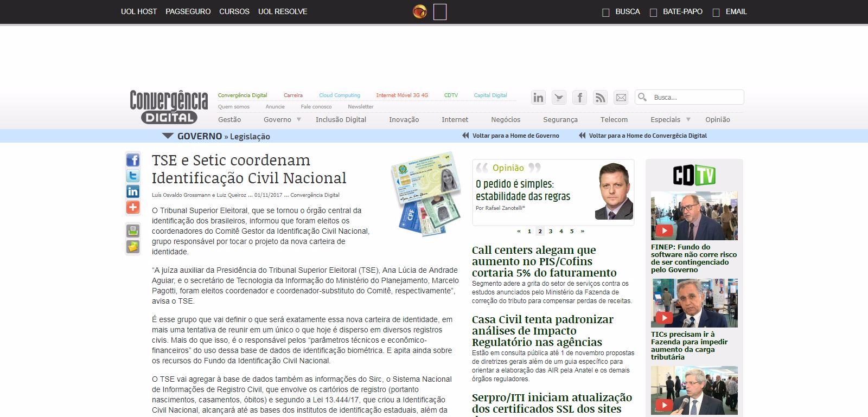Open the Call centers PIS/Cofins headline
Viewport: 868px width, 417px height.
click(x=544, y=261)
